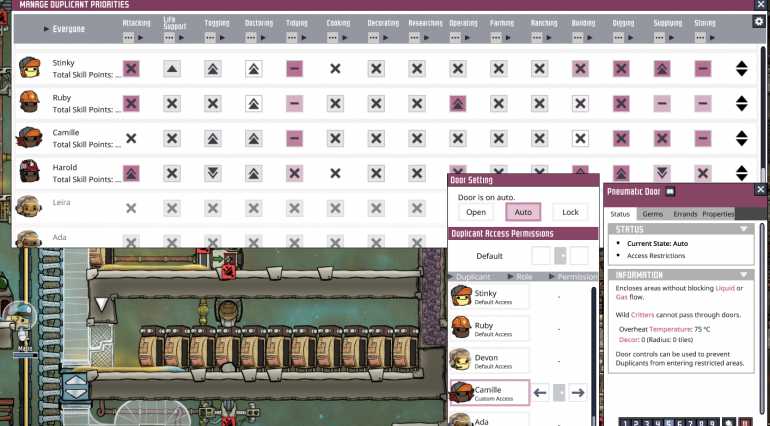
Task: Click Stinky's portrait in priorities table
Action: [x=29, y=67]
